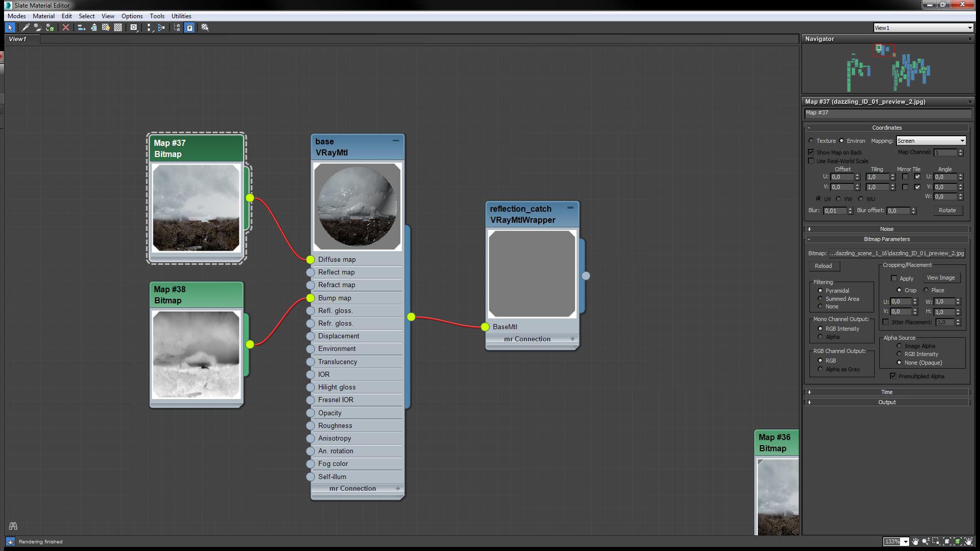Viewport: 980px width, 551px height.
Task: Activate the Zoom magnifier tool
Action: [x=926, y=541]
